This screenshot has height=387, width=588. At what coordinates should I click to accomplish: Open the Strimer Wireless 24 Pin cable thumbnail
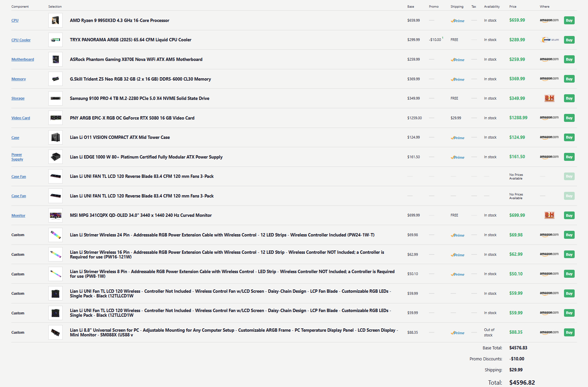(55, 235)
